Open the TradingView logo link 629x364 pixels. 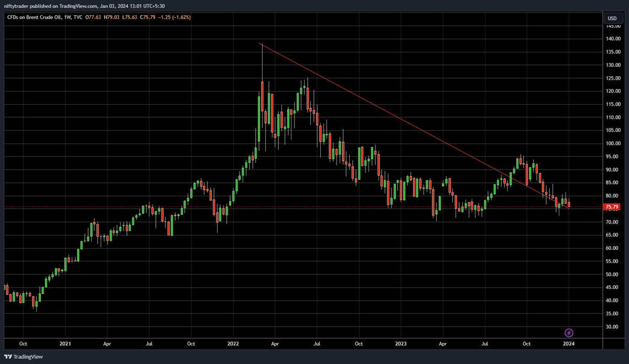(x=24, y=357)
